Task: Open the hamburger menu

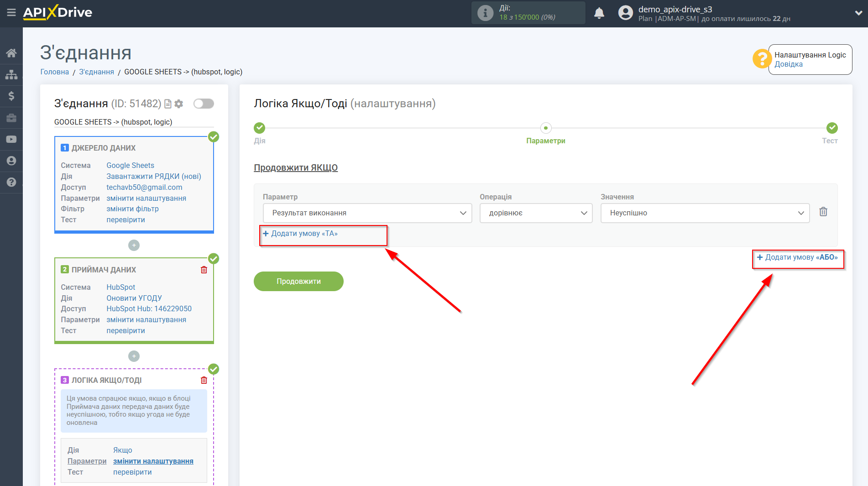Action: coord(11,12)
